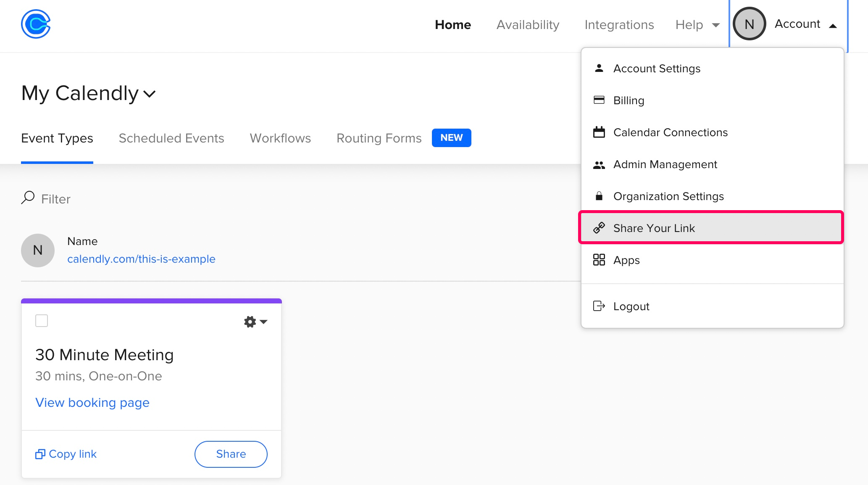
Task: Click the Filter magnifying glass icon
Action: coord(28,198)
